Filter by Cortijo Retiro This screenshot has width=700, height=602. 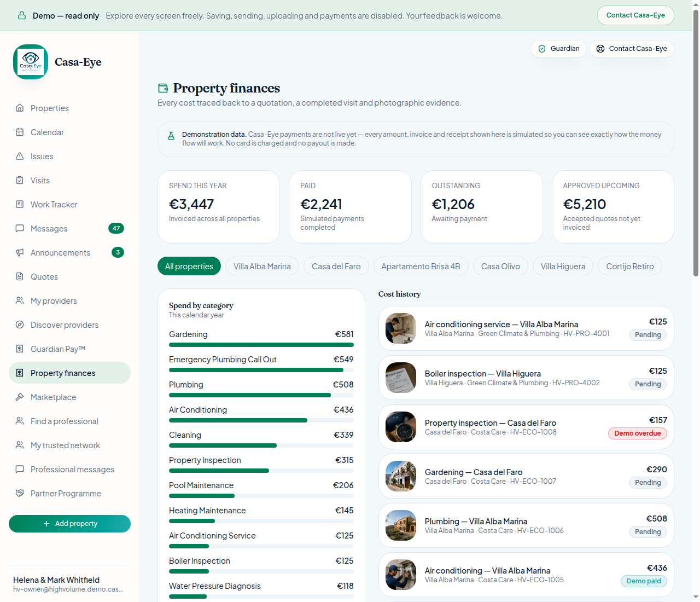(x=630, y=266)
